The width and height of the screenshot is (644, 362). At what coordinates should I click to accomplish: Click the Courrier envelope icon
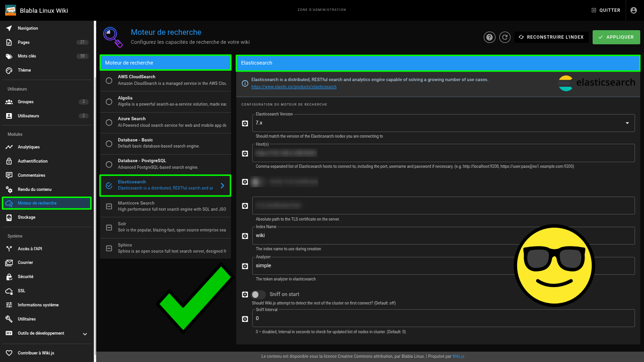(9, 263)
